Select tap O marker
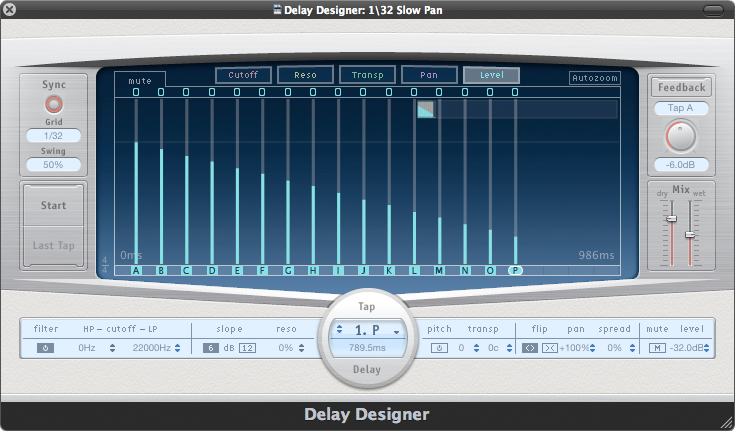Image resolution: width=735 pixels, height=431 pixels. click(x=490, y=271)
